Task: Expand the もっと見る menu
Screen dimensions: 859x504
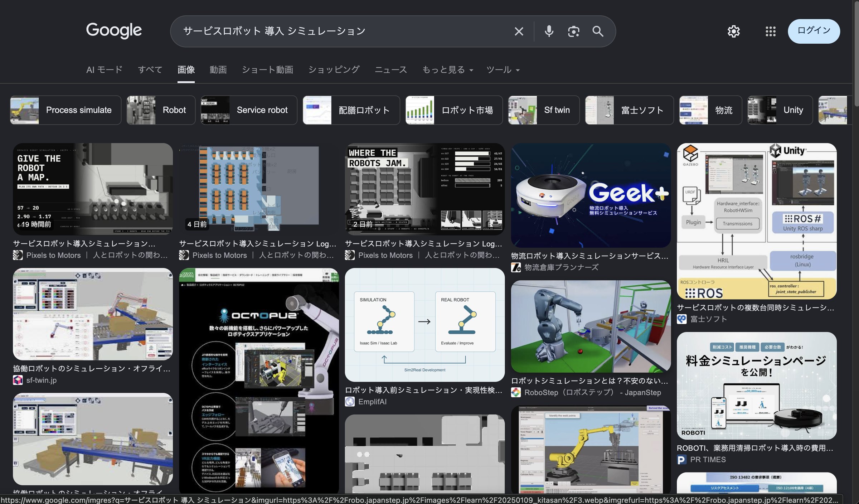Action: 448,70
